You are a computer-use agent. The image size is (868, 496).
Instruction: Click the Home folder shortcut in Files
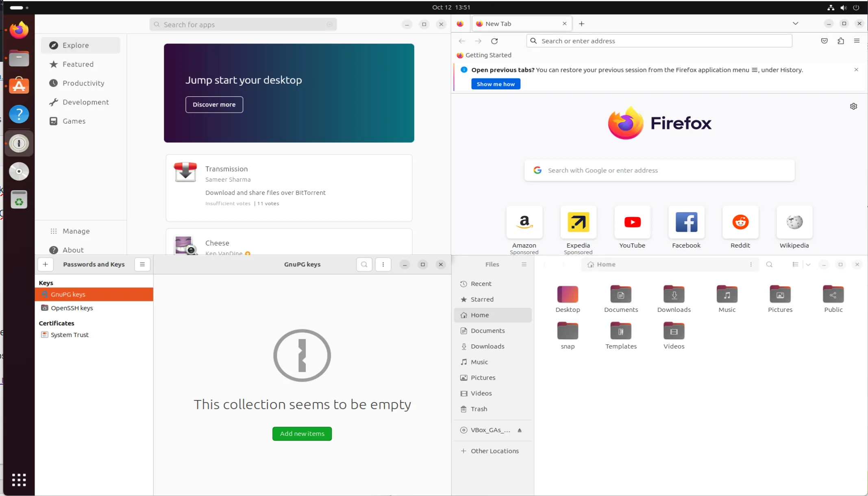[479, 315]
